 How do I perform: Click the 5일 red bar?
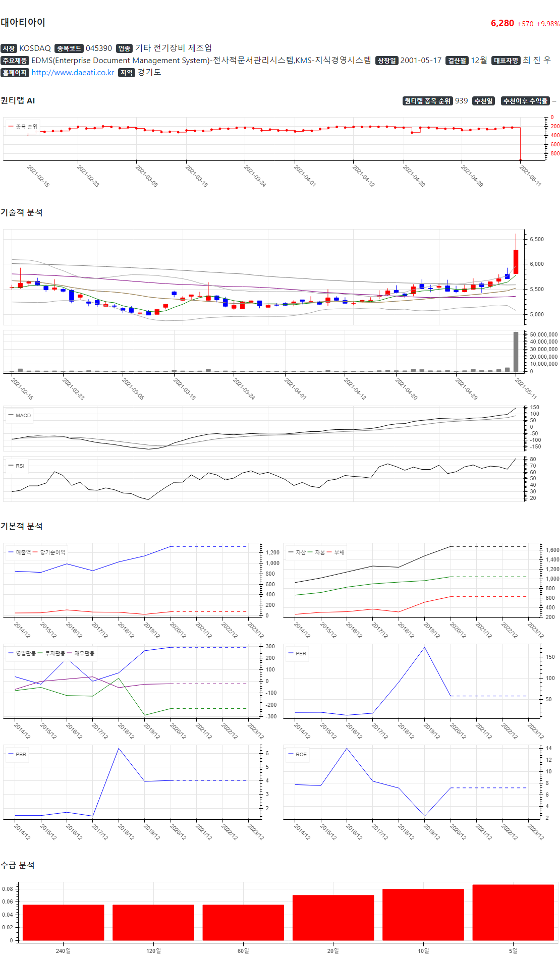(x=513, y=913)
